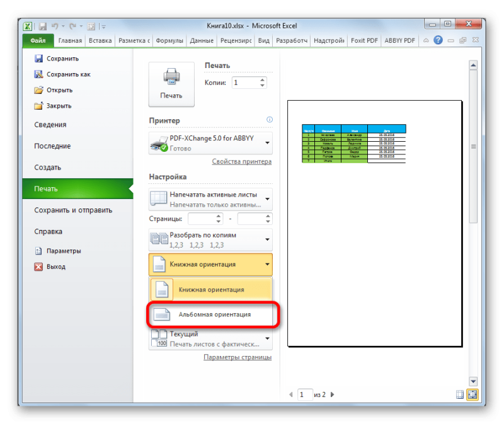
Task: Collapse the Книжная ориентация orientation dropdown
Action: [210, 265]
